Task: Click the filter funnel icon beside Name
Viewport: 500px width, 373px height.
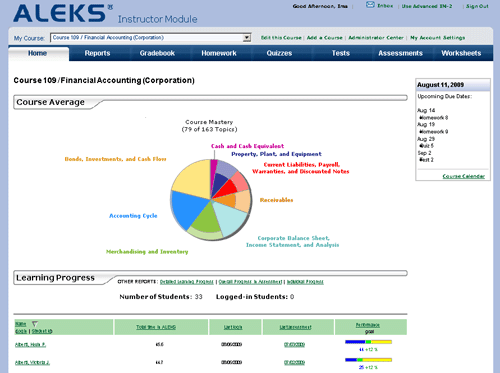Action: click(x=35, y=324)
